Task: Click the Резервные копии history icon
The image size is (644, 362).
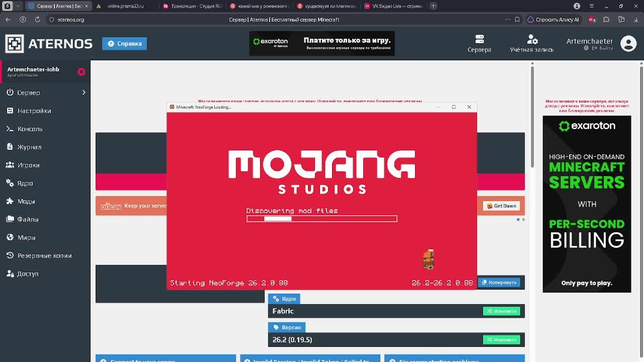Action: click(x=10, y=255)
